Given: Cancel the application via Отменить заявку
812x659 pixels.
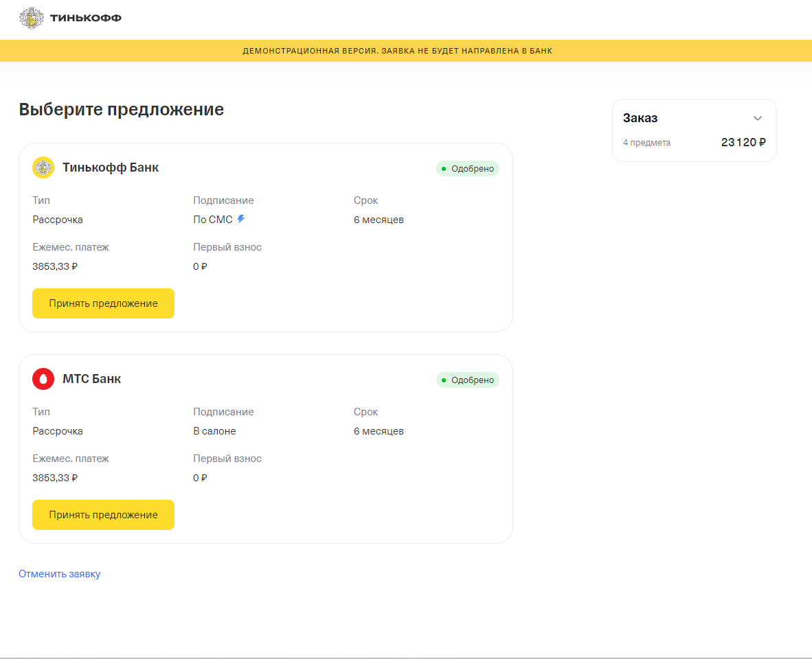Looking at the screenshot, I should pyautogui.click(x=60, y=574).
